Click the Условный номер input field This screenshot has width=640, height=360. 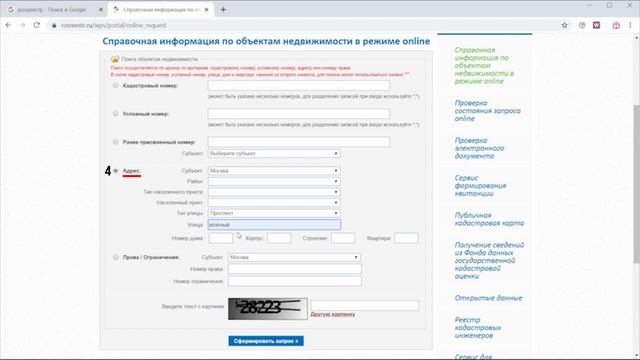click(x=299, y=113)
